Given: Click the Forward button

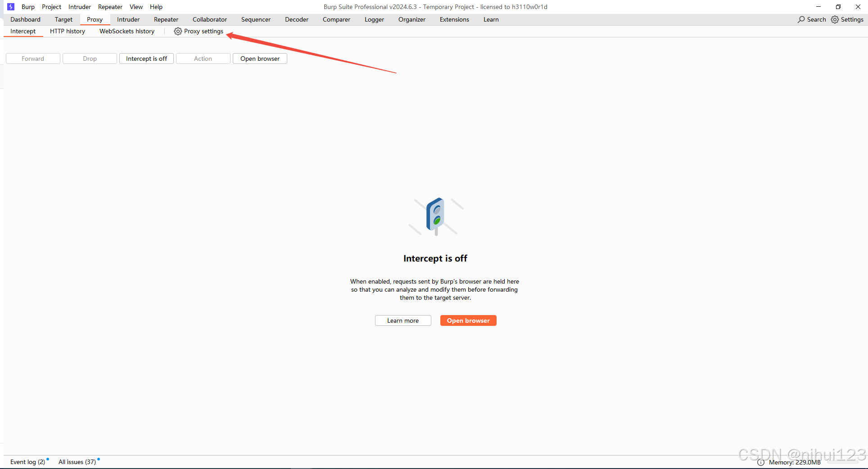Looking at the screenshot, I should [33, 59].
